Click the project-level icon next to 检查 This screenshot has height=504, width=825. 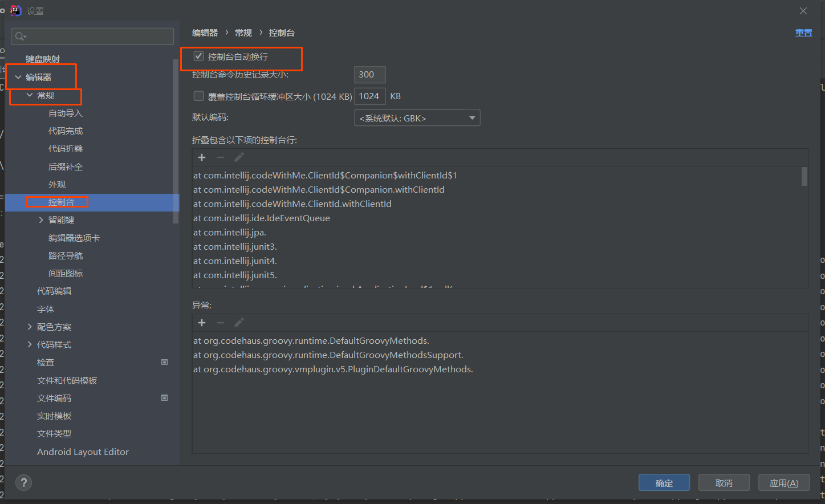(165, 362)
